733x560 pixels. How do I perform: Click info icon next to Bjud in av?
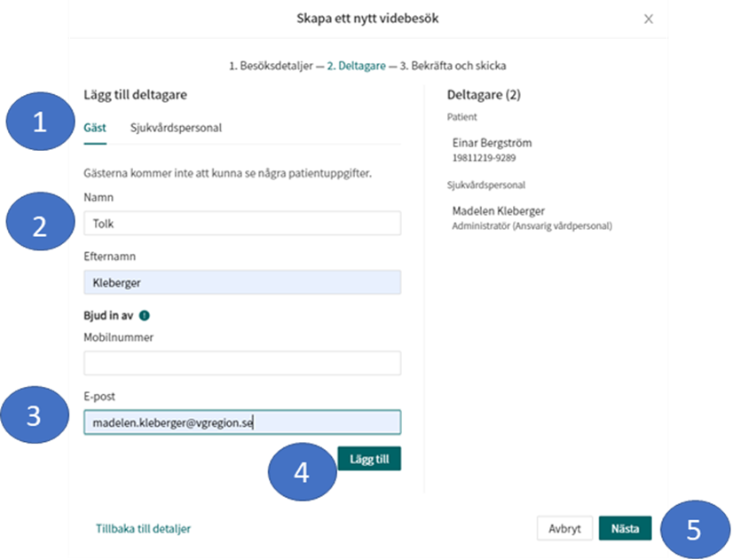[x=144, y=314]
